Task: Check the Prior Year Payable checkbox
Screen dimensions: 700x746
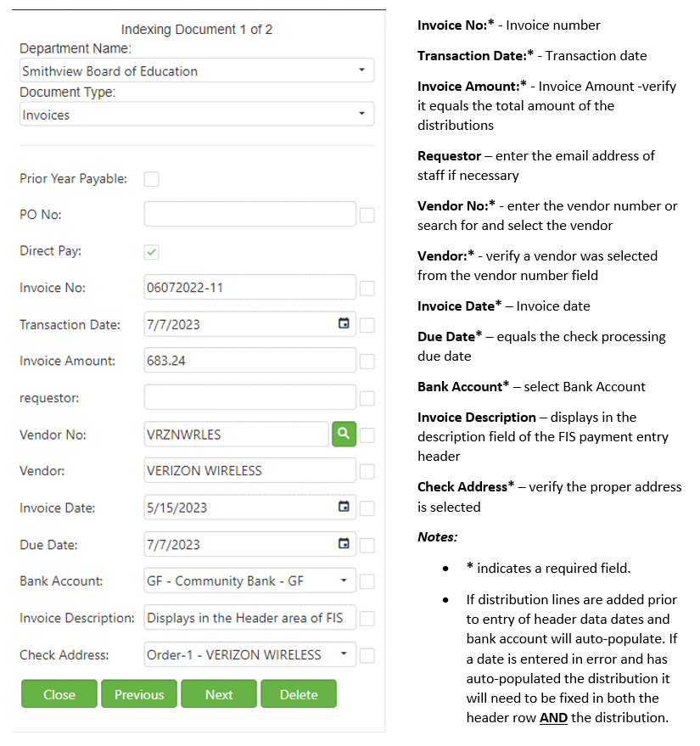Action: pos(152,179)
